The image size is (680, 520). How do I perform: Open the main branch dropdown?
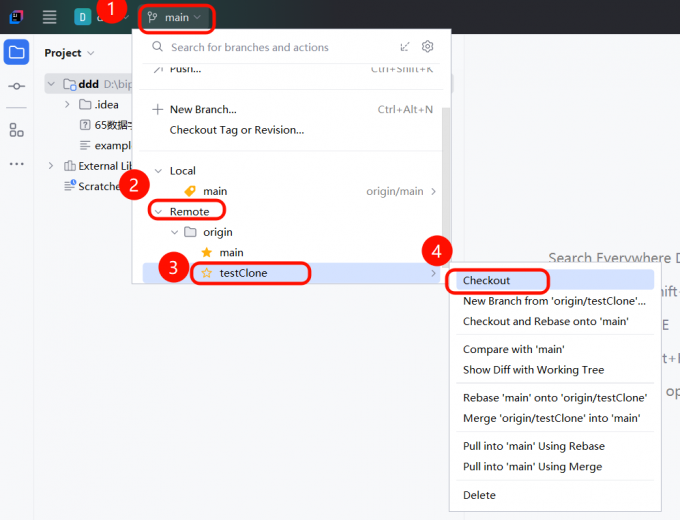175,18
